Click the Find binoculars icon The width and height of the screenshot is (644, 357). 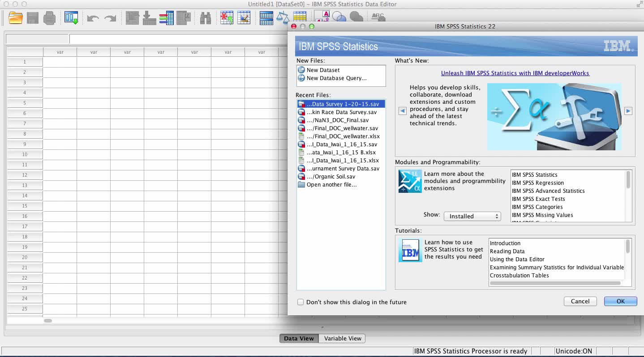coord(206,18)
